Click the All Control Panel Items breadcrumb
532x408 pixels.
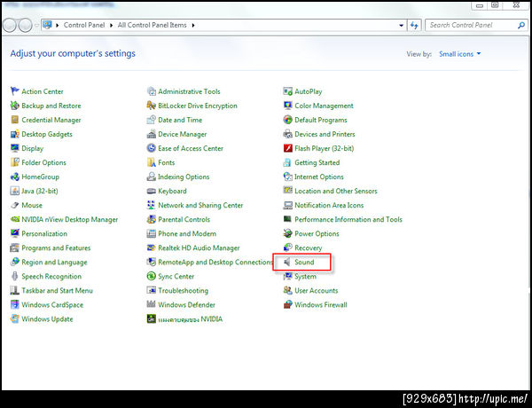pyautogui.click(x=152, y=25)
